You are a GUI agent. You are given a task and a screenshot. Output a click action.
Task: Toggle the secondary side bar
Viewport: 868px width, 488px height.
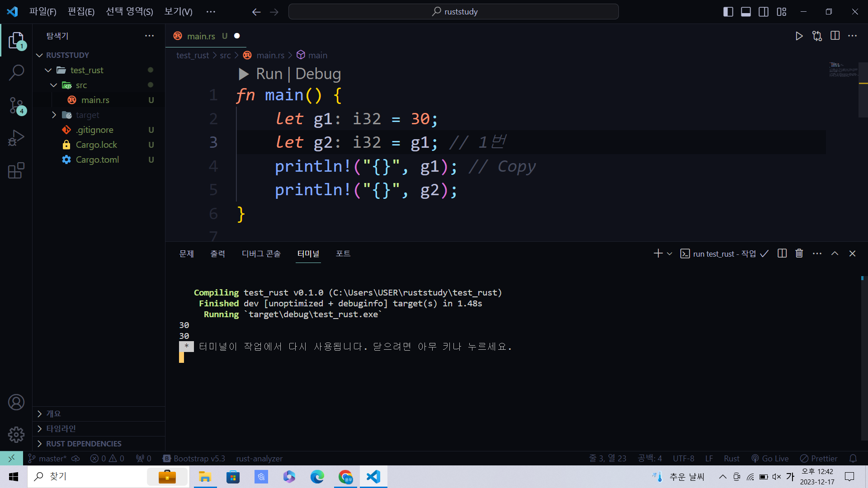[x=764, y=12]
